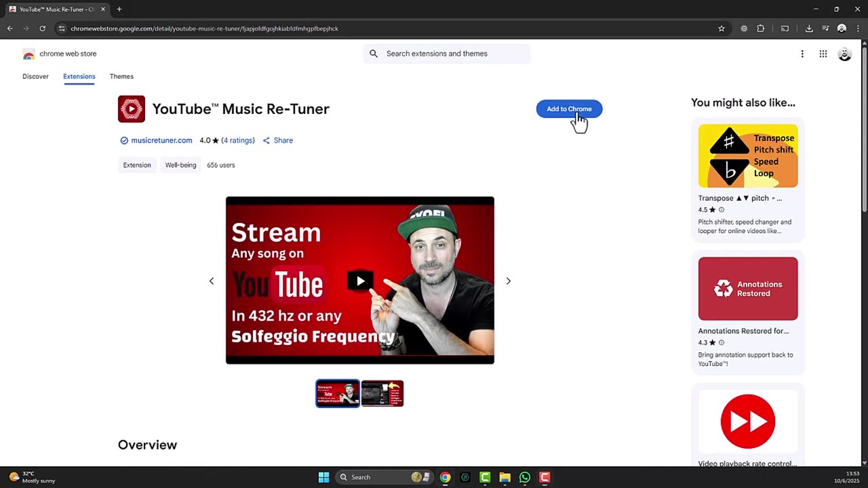Play the promo video preview
This screenshot has height=488, width=868.
[360, 281]
